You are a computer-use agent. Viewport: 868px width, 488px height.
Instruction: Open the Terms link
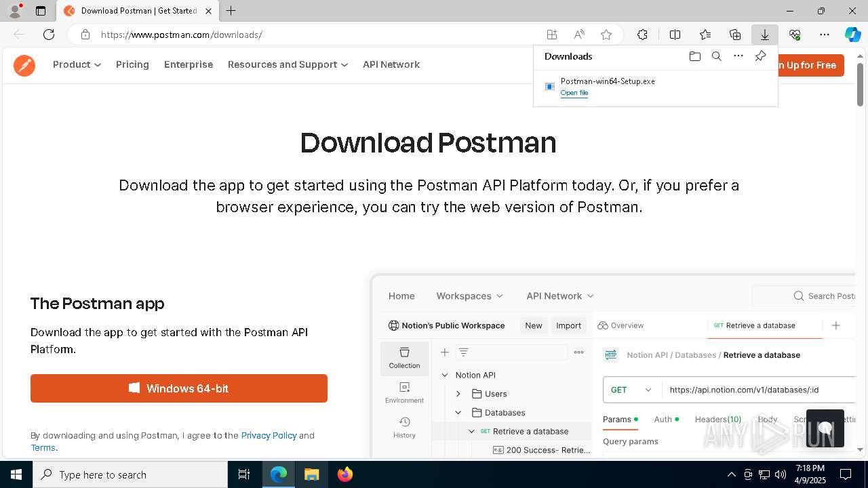[43, 447]
